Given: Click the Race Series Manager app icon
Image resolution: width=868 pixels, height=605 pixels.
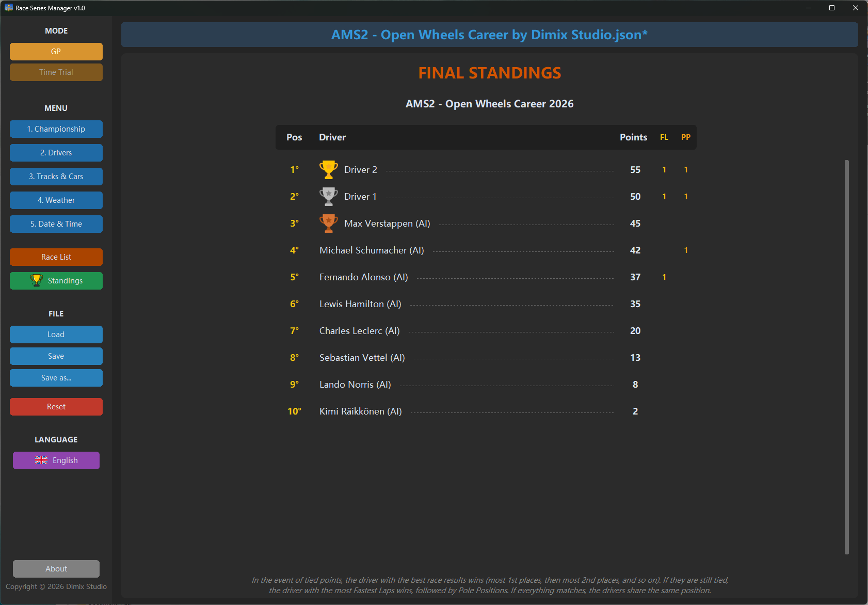Looking at the screenshot, I should [x=9, y=8].
